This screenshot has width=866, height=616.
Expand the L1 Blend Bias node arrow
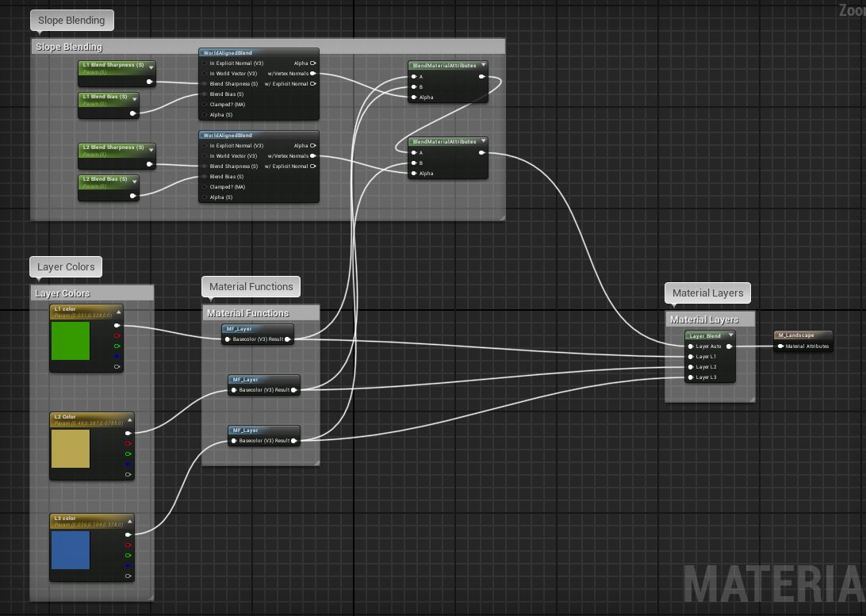(134, 99)
